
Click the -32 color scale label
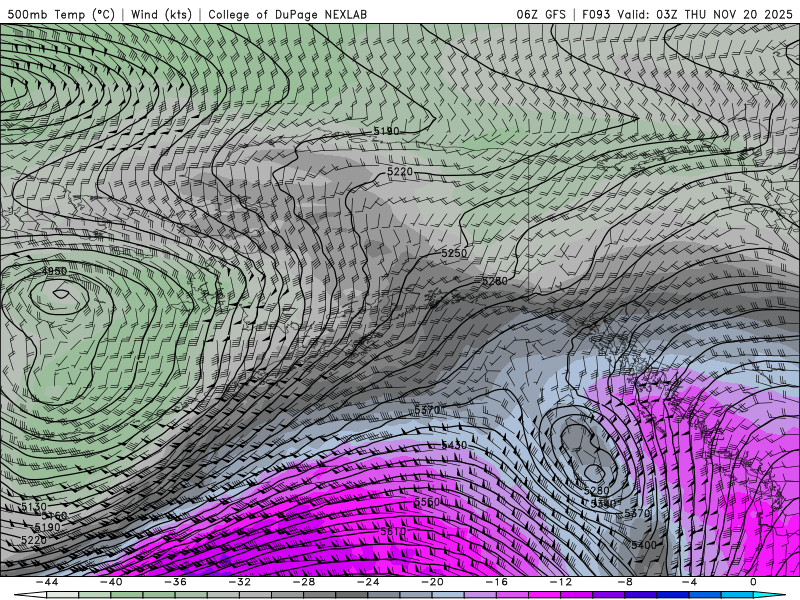[240, 582]
